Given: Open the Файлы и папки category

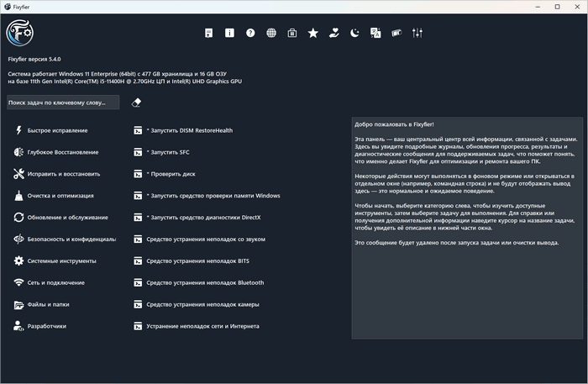Looking at the screenshot, I should (x=48, y=304).
